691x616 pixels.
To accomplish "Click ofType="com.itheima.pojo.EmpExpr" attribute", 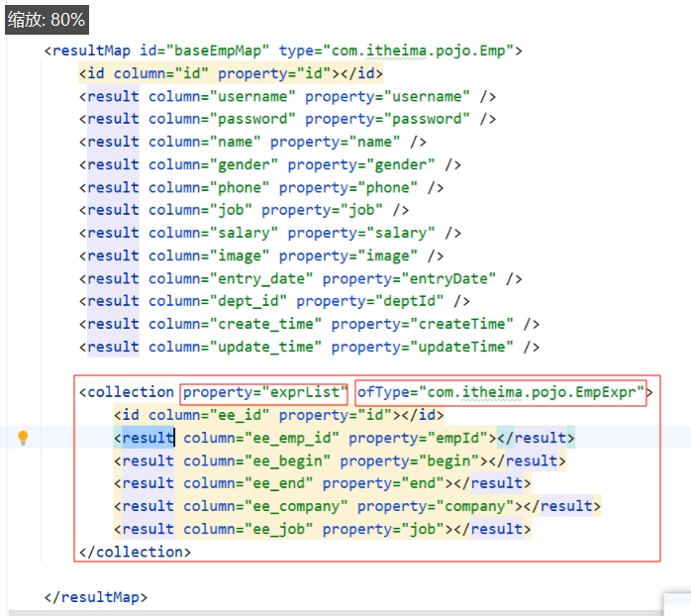I will click(501, 392).
